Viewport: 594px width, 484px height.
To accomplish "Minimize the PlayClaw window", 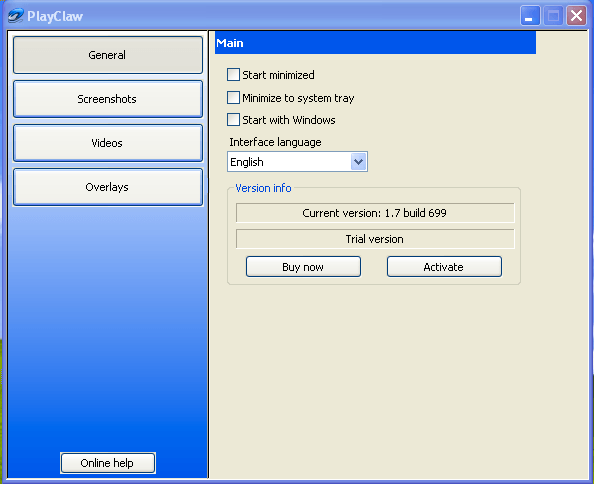I will click(530, 16).
